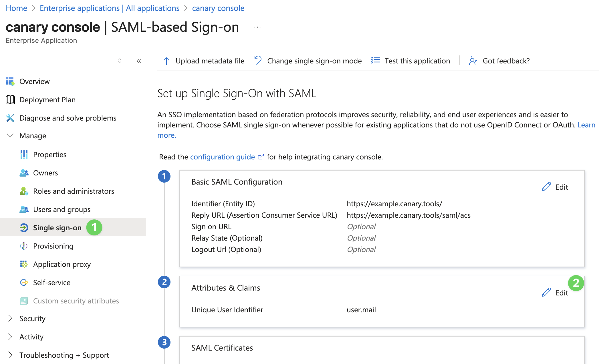Collapse the Manage section
The image size is (599, 364).
click(10, 136)
